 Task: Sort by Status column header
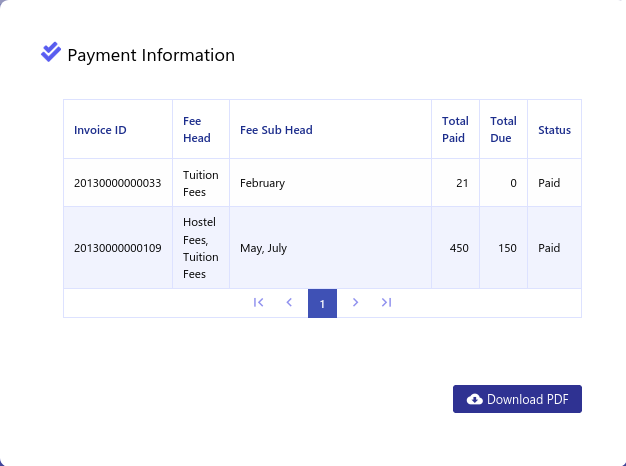point(554,129)
